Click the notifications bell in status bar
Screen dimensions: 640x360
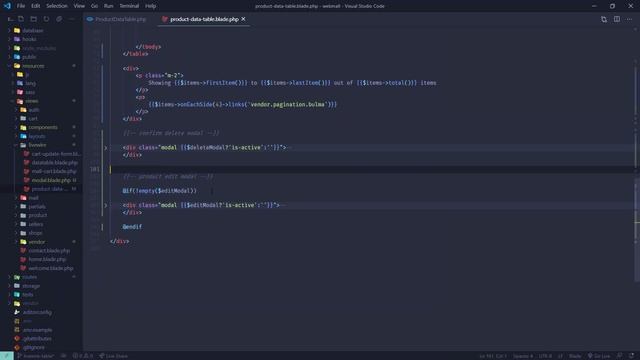632,356
